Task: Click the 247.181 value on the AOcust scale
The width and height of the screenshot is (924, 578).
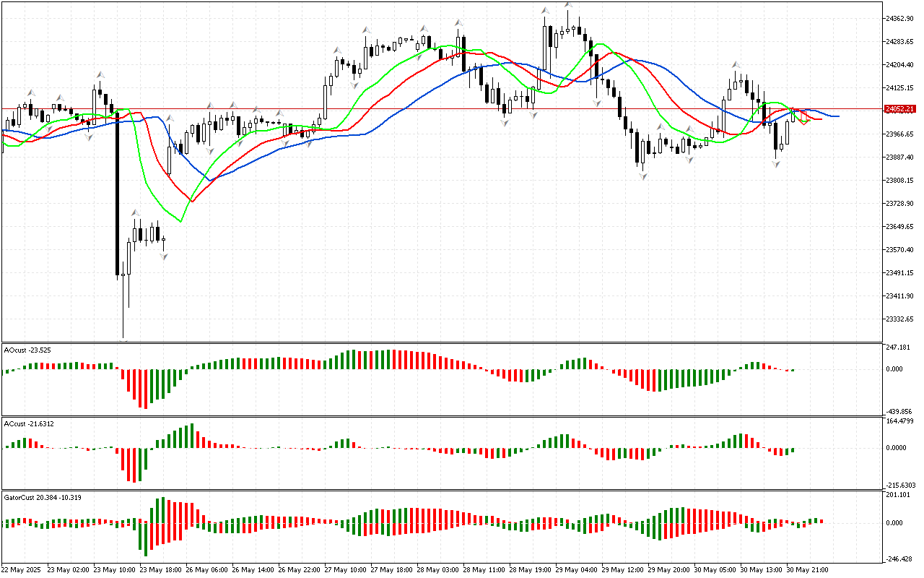Action: (898, 348)
